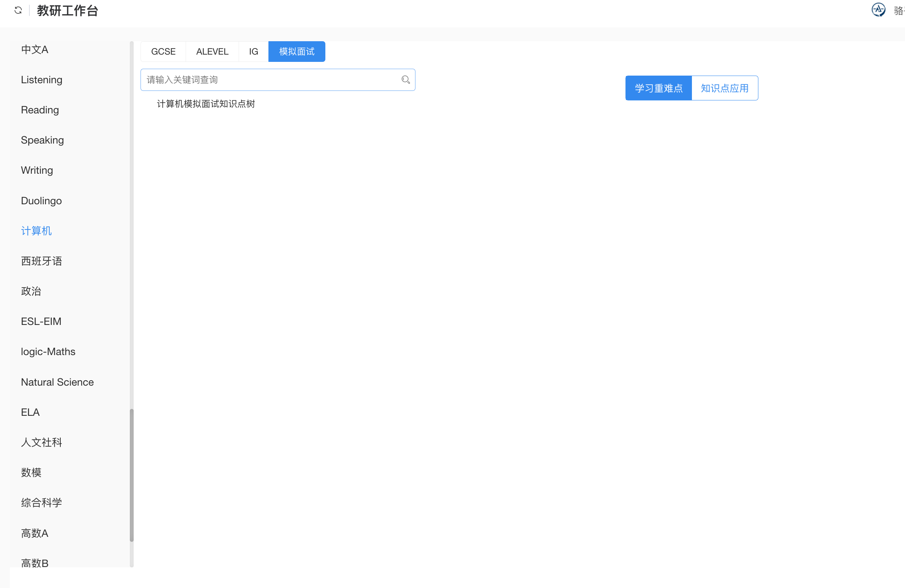Select 计算机 in the subject list
Image resolution: width=905 pixels, height=588 pixels.
(36, 231)
